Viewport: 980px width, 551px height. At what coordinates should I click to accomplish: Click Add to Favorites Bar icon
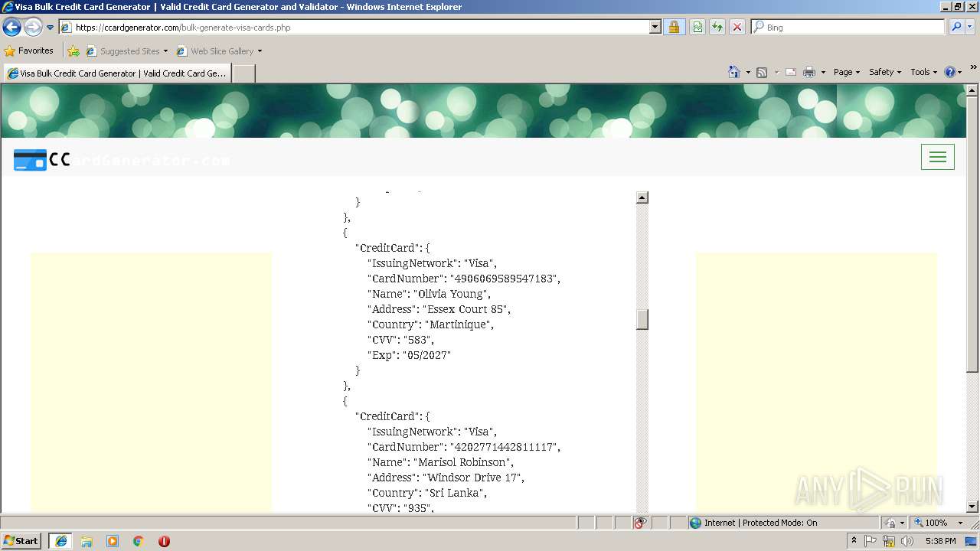point(73,51)
